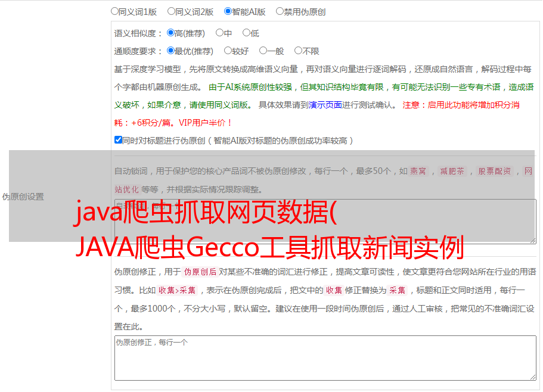
Task: Click inside the 伪原创修正 textarea
Action: tap(325, 358)
